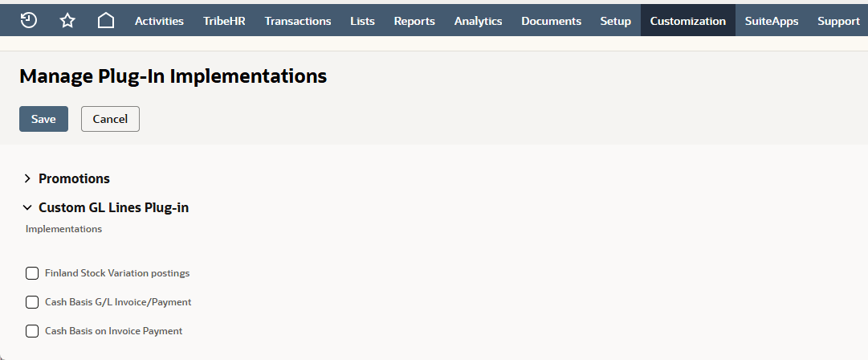Click the Cancel button
Viewport: 868px width, 360px height.
coord(110,119)
